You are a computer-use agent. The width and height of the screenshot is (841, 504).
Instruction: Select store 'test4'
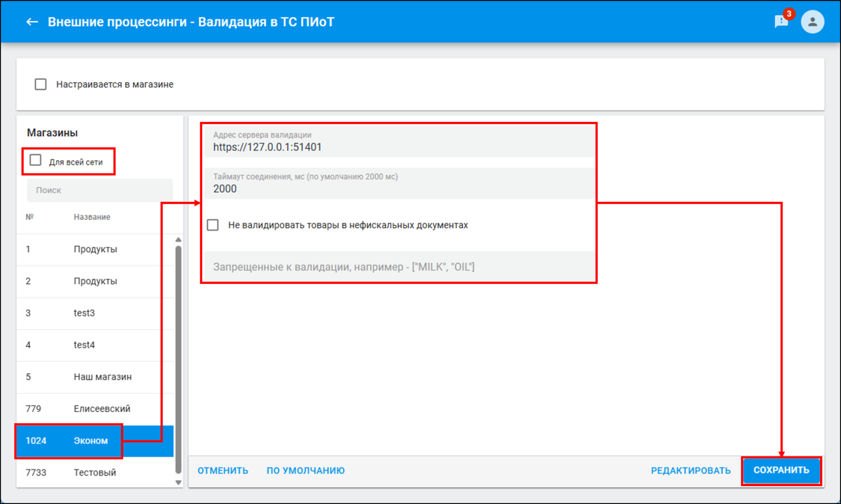point(96,345)
